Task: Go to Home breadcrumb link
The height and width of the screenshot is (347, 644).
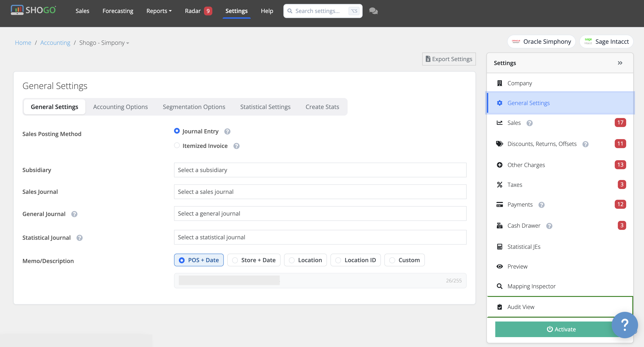Action: 23,43
